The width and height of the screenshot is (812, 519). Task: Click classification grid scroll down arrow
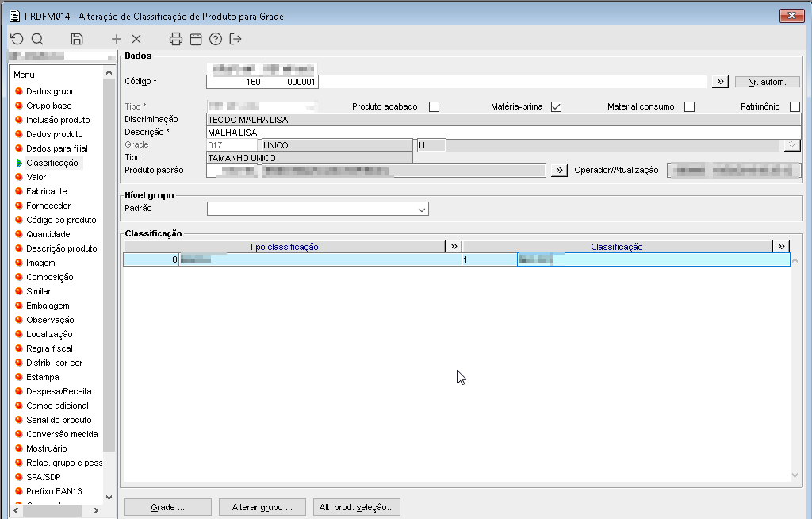point(795,475)
